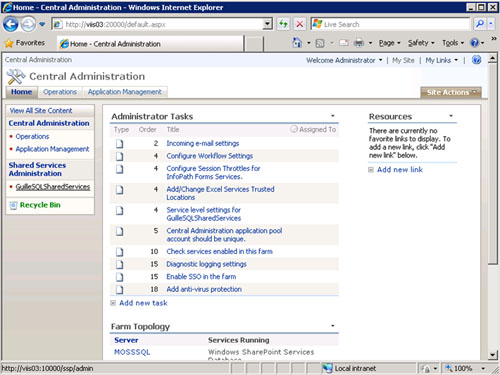This screenshot has height=375, width=500.
Task: Click document icon for Add anti-virus protection
Action: [119, 290]
